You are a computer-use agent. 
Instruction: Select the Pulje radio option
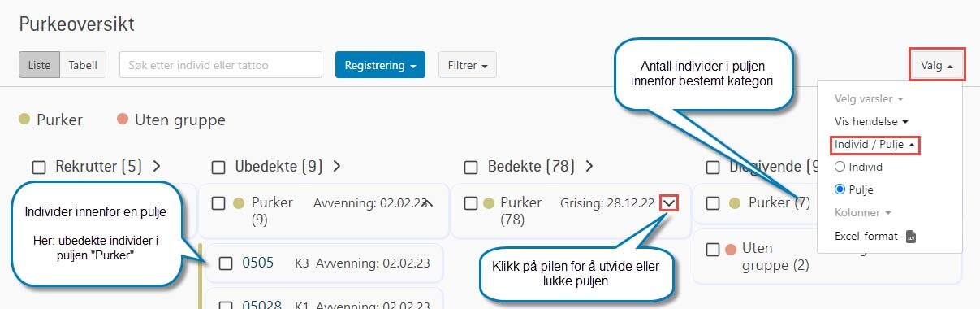coord(840,189)
